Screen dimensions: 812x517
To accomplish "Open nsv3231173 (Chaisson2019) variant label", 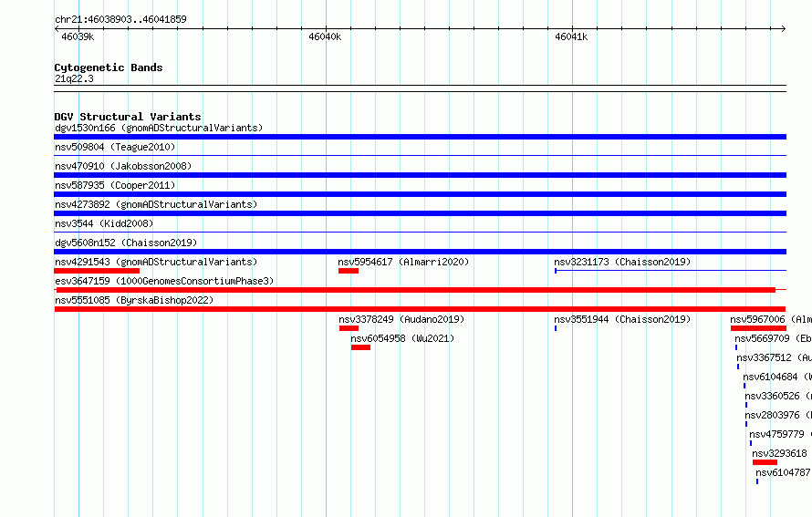I will pyautogui.click(x=622, y=262).
